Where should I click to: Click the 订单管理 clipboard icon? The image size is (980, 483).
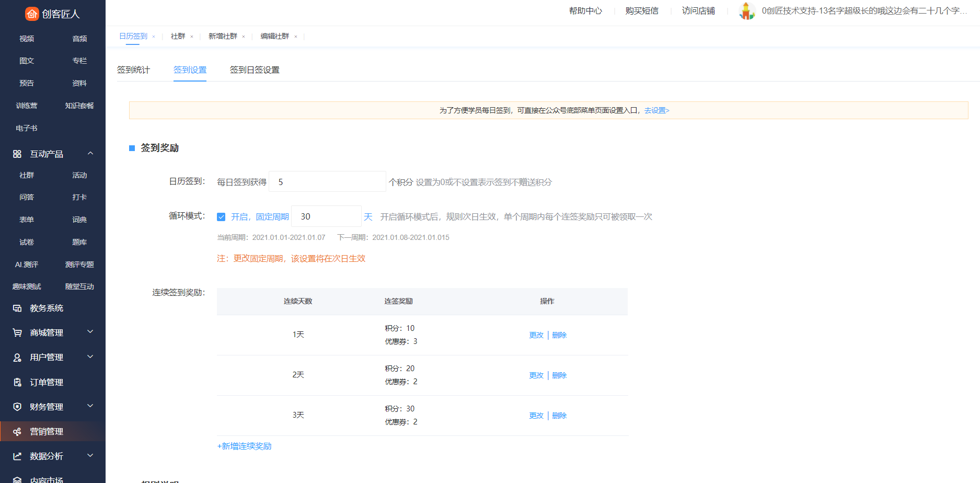pyautogui.click(x=17, y=382)
